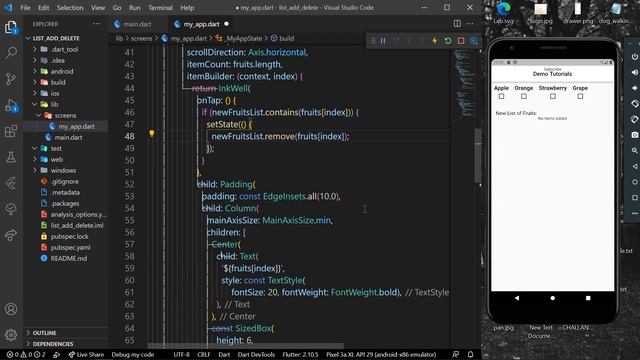Open the Search view in activity bar

pos(11,52)
